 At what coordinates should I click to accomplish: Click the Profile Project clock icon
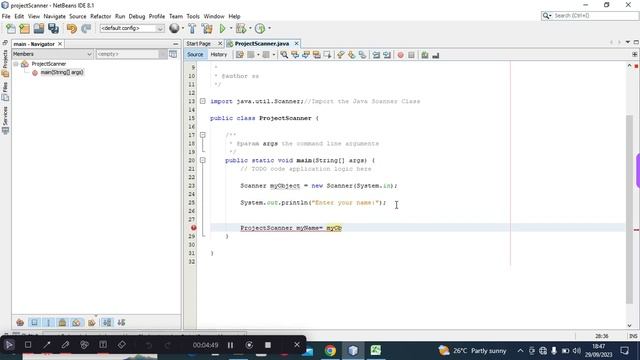260,29
